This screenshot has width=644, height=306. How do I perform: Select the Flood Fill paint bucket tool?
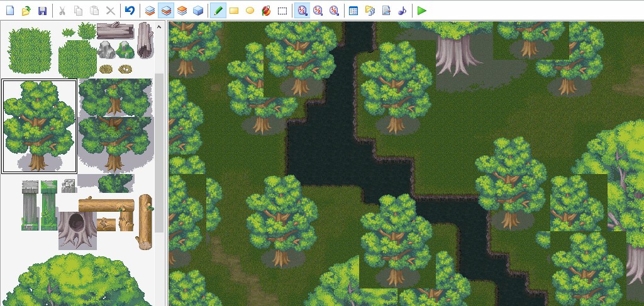(266, 11)
